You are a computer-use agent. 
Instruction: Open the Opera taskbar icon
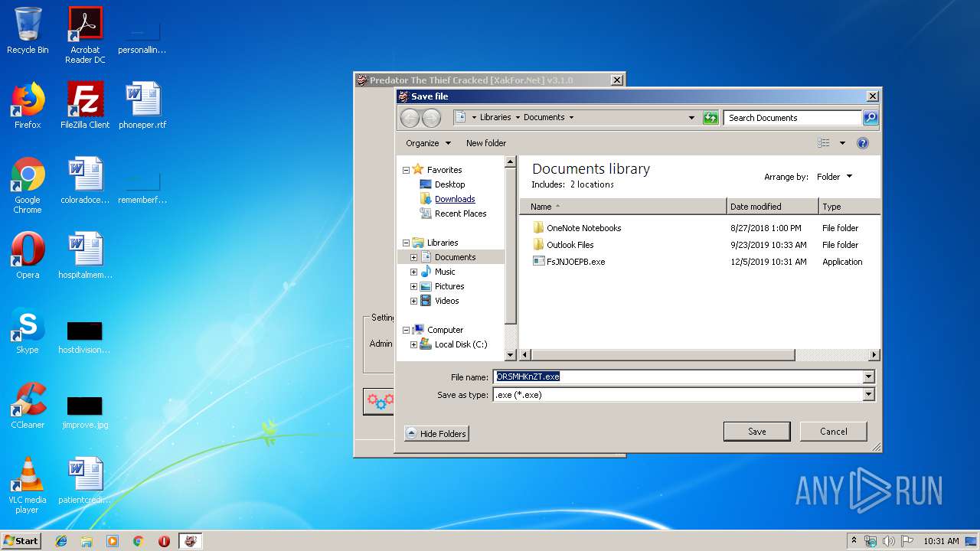coord(164,541)
